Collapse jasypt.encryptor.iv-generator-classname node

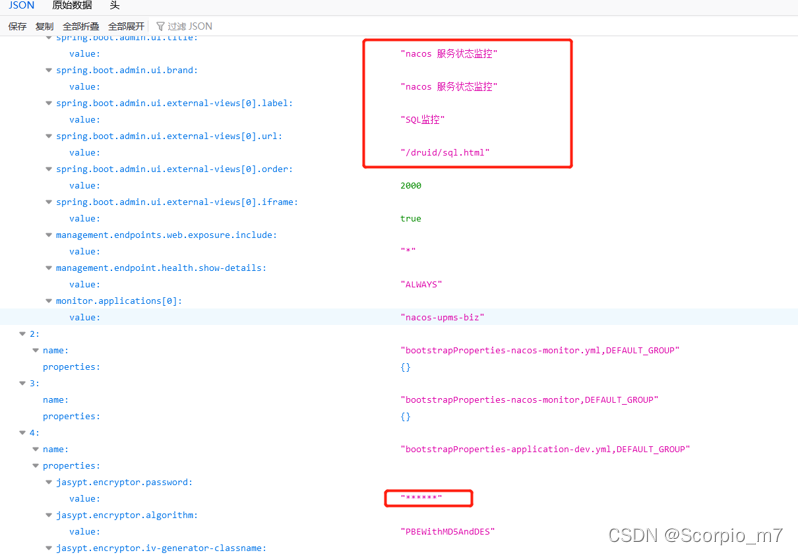pos(49,548)
